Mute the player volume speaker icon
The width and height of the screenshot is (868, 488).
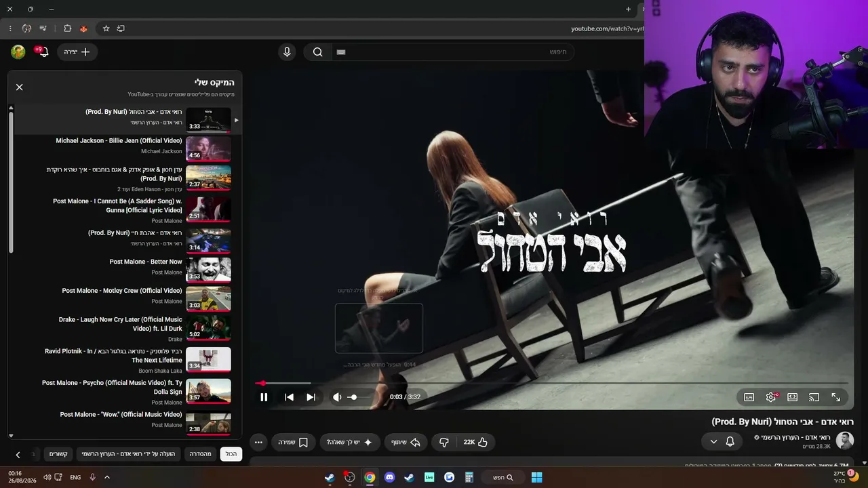336,397
